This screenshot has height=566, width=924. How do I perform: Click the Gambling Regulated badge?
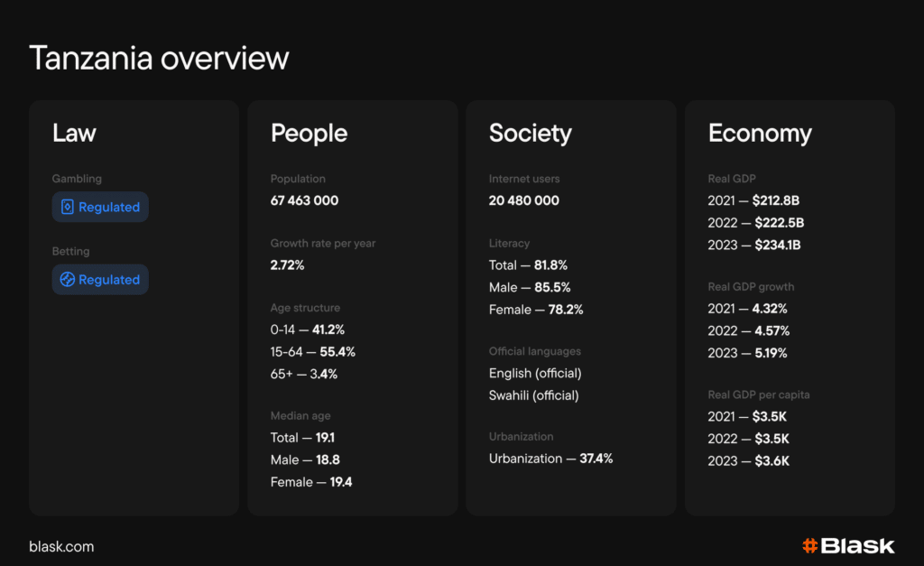(x=100, y=207)
